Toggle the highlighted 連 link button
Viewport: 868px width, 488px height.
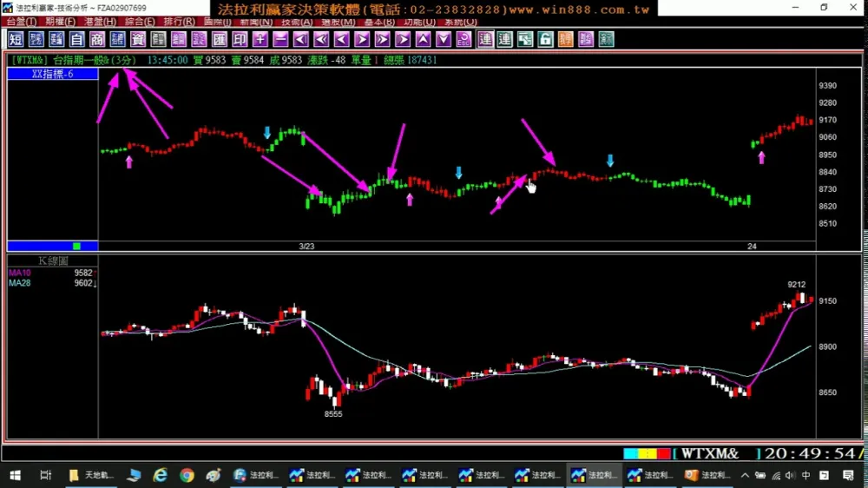485,39
